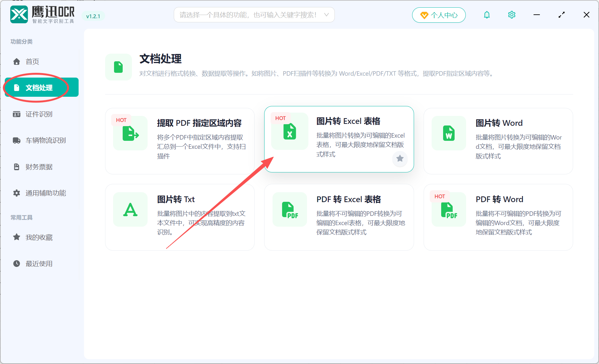Image resolution: width=599 pixels, height=364 pixels.
Task: Click the home icon beside 首页
Action: pyautogui.click(x=17, y=62)
